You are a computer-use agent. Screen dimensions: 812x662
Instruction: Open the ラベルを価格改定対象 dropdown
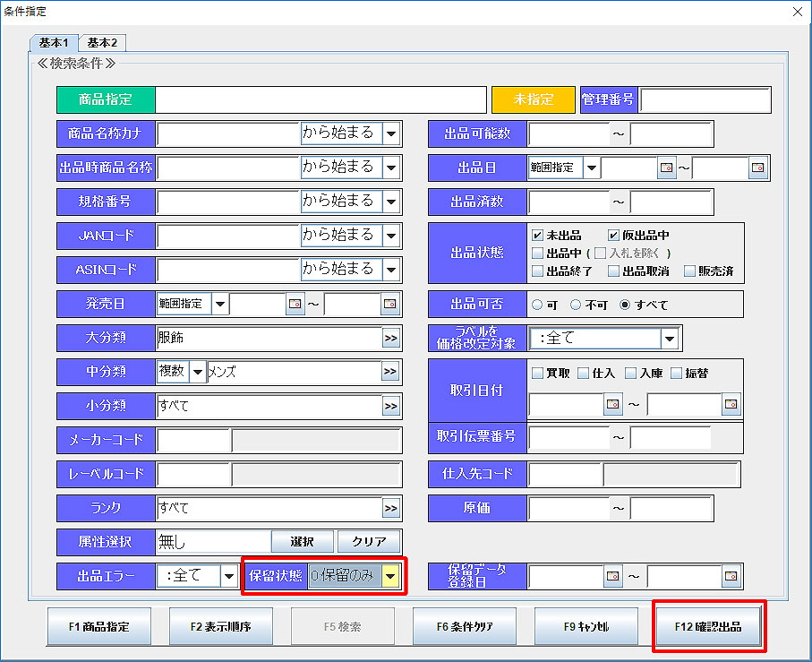(x=670, y=339)
